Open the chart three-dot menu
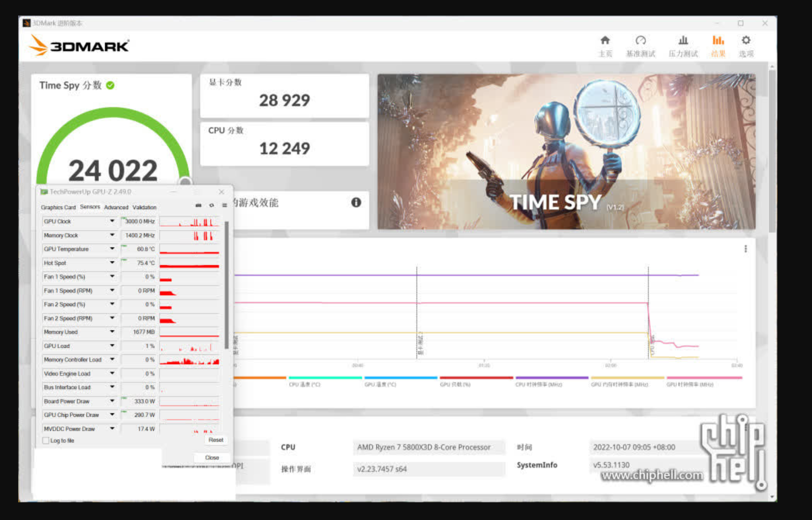Viewport: 812px width, 520px height. point(746,249)
